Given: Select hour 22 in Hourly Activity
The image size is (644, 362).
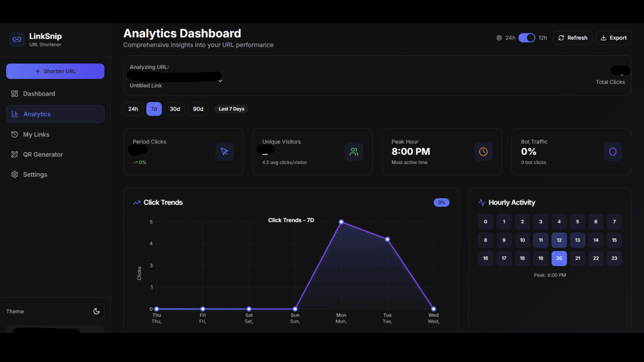Looking at the screenshot, I should 596,258.
